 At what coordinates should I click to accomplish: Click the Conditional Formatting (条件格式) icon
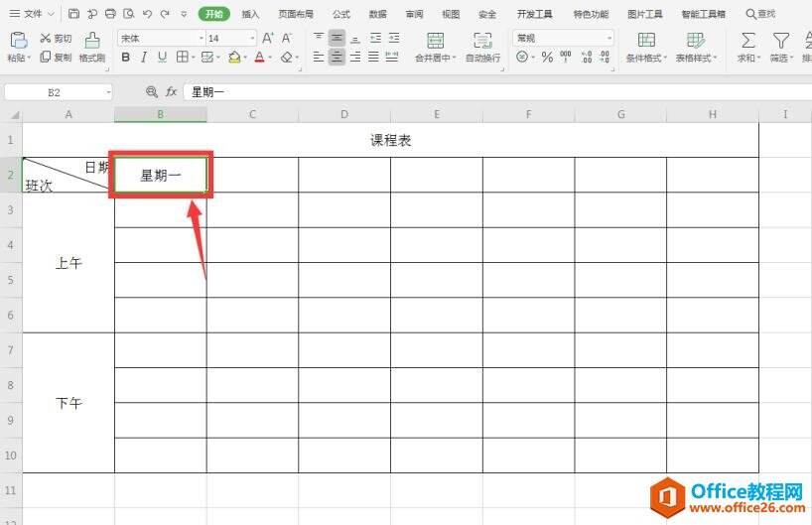click(646, 41)
